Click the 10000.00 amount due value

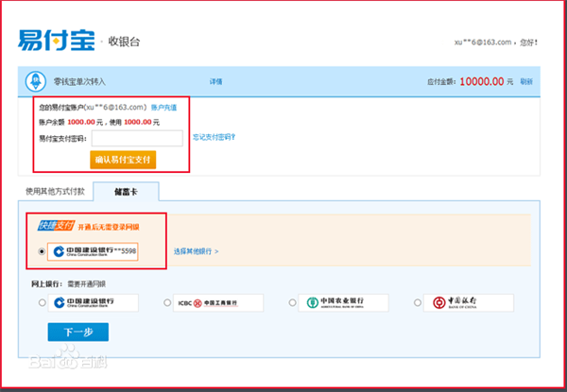pos(482,81)
